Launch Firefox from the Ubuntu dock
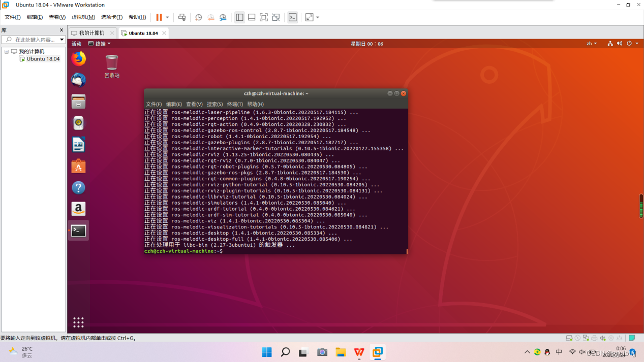 point(78,59)
